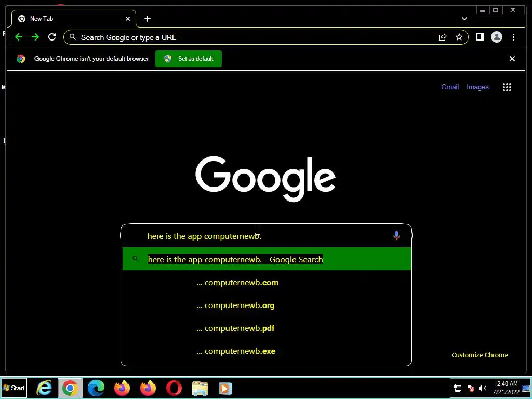Select the New Tab tab
The image size is (532, 399).
pyautogui.click(x=74, y=19)
